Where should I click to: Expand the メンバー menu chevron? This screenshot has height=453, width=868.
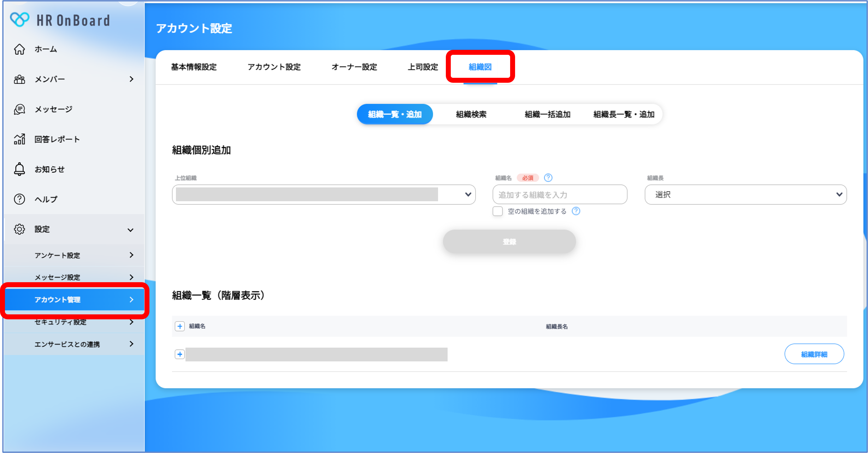(x=131, y=79)
